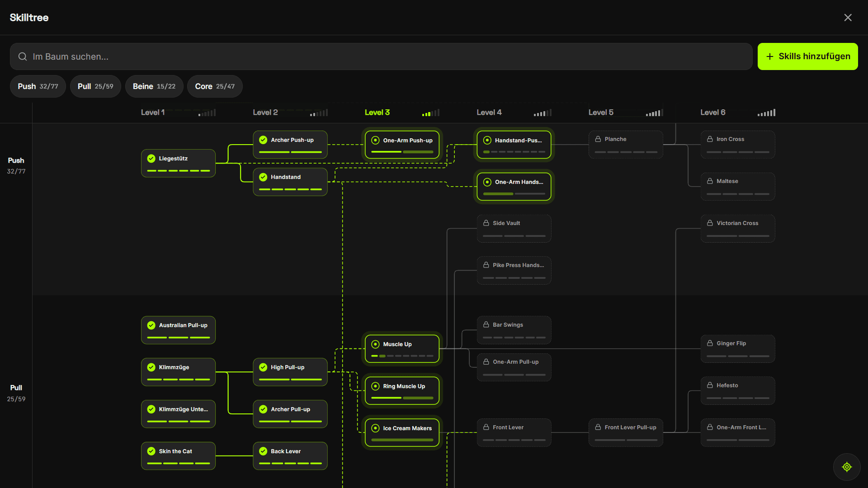Click the Level 3 difficulty bars icon
868x488 pixels.
click(431, 113)
